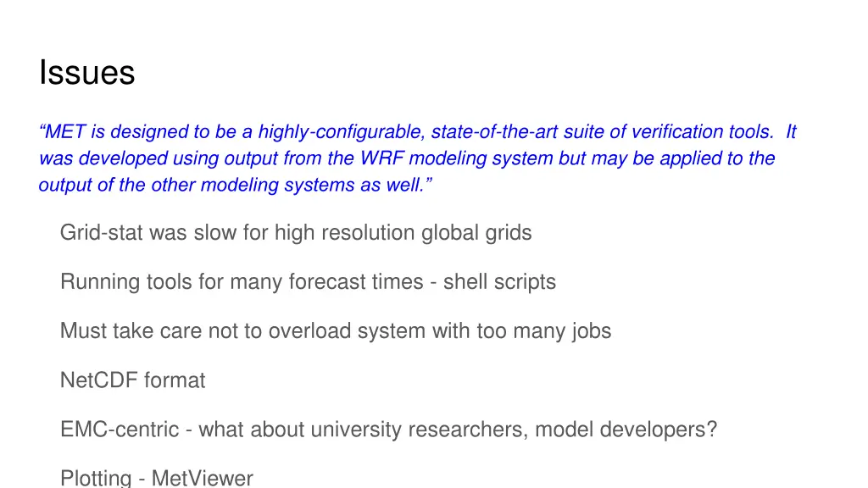Click the "Issues" slide title

[87, 73]
